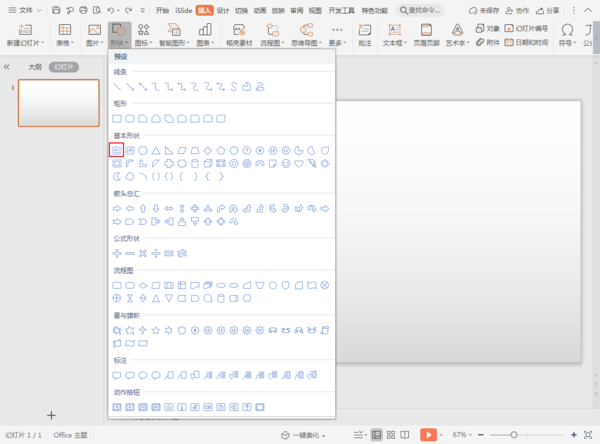Select the right arrow in 箭头总汇
This screenshot has height=444, width=600.
[117, 208]
